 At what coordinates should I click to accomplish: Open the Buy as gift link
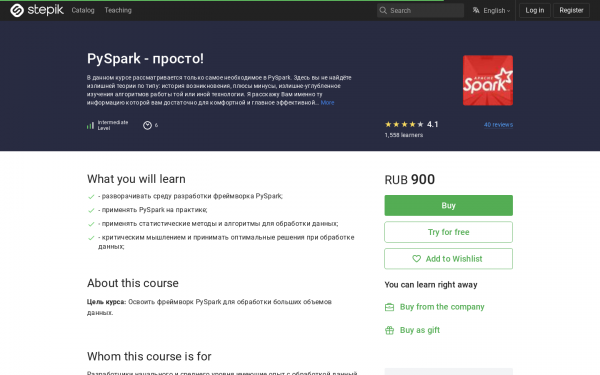[x=420, y=330]
